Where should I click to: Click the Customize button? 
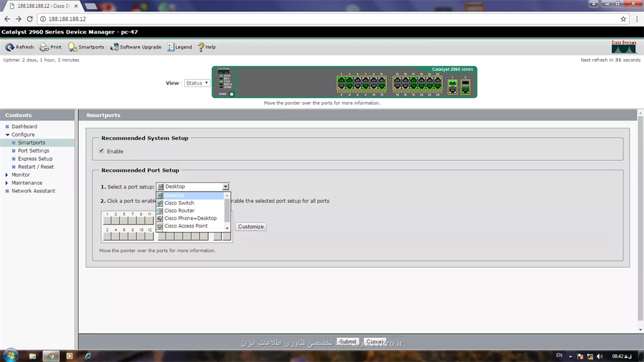pyautogui.click(x=251, y=226)
